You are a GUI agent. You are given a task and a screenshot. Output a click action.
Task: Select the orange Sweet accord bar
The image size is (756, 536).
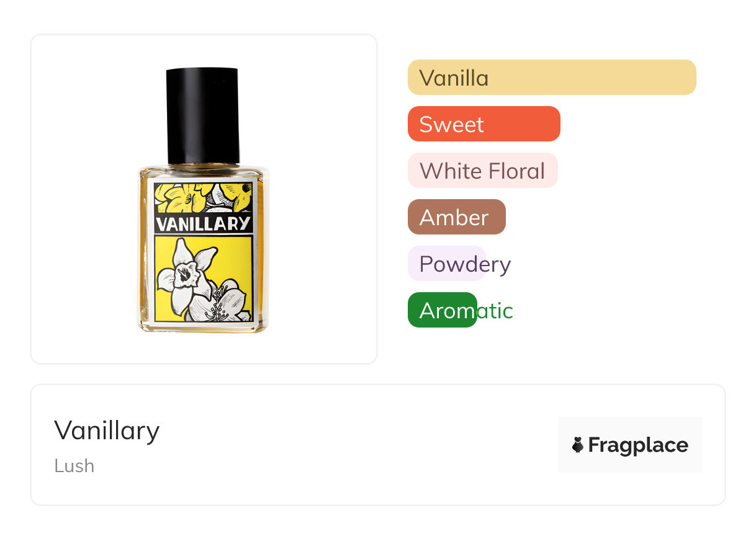tap(484, 124)
